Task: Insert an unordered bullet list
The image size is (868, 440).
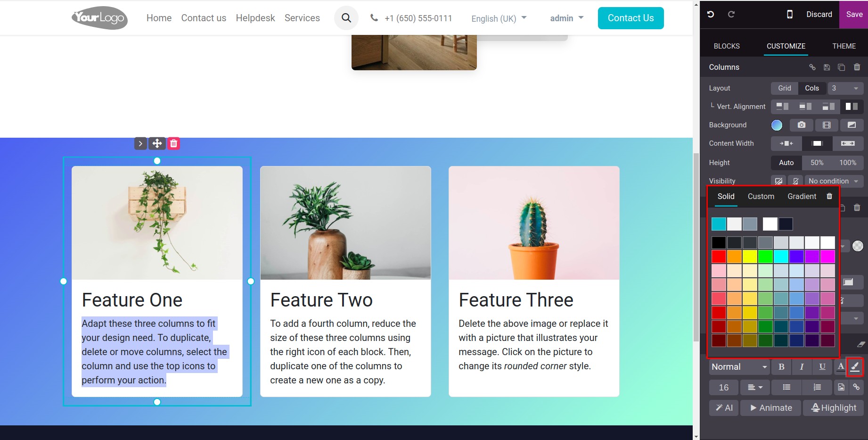Action: [x=786, y=387]
